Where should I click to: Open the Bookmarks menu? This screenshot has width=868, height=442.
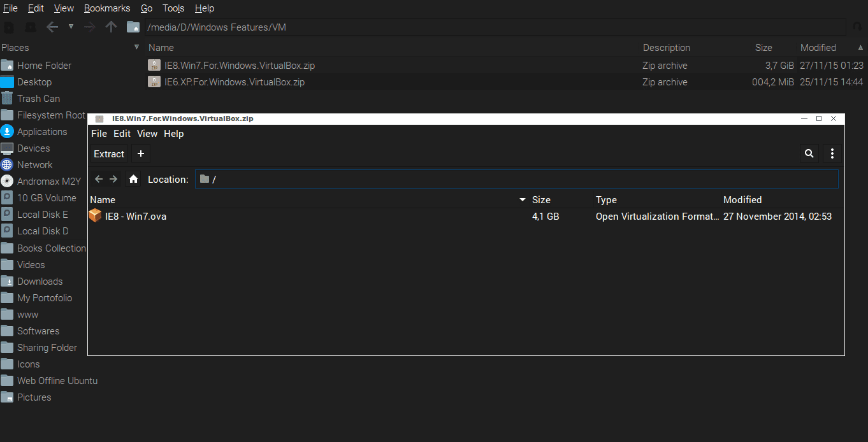pyautogui.click(x=107, y=8)
